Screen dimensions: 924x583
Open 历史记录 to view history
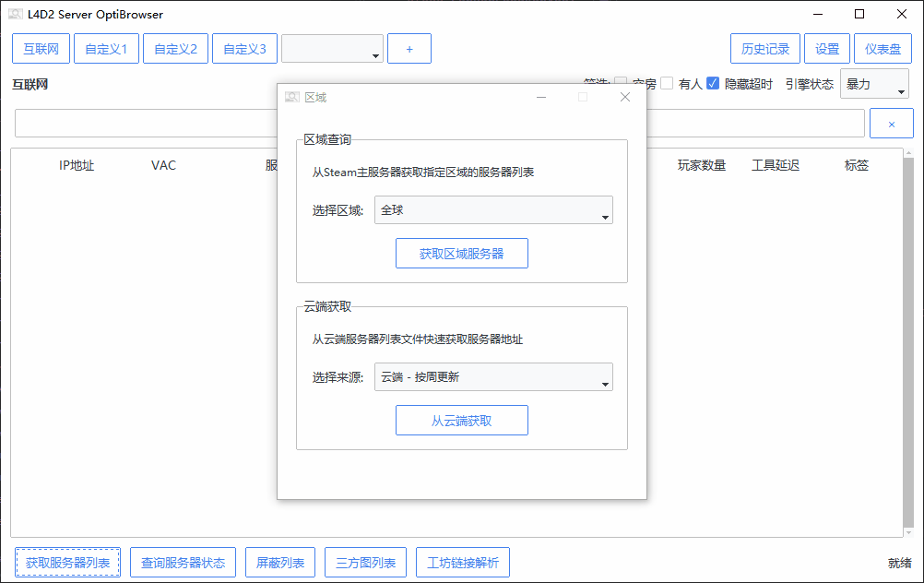pos(765,48)
